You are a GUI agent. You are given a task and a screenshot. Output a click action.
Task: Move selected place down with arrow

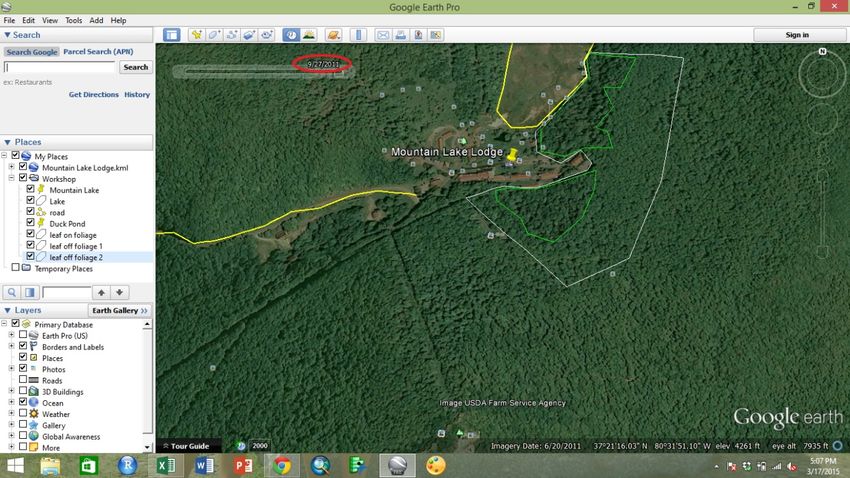point(119,293)
